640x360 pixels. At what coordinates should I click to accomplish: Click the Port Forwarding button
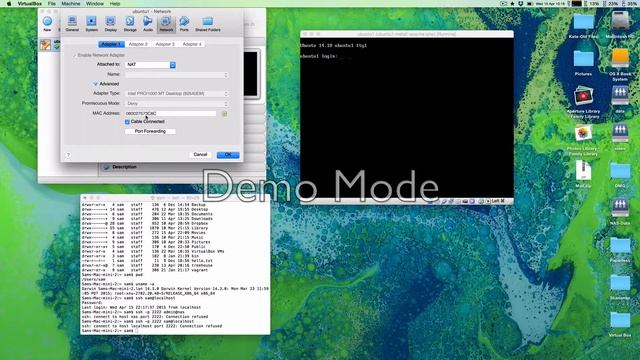[150, 131]
